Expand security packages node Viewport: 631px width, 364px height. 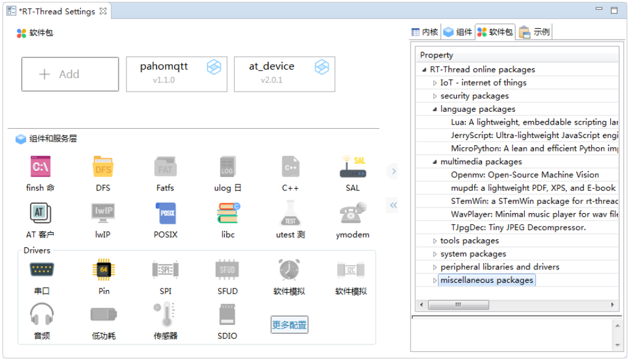[x=435, y=96]
